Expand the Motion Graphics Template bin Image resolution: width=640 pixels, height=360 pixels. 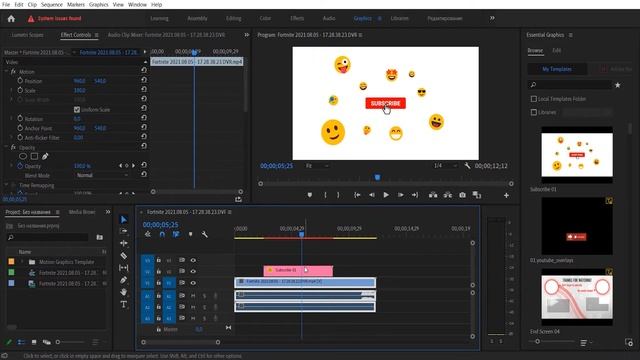[x=22, y=262]
